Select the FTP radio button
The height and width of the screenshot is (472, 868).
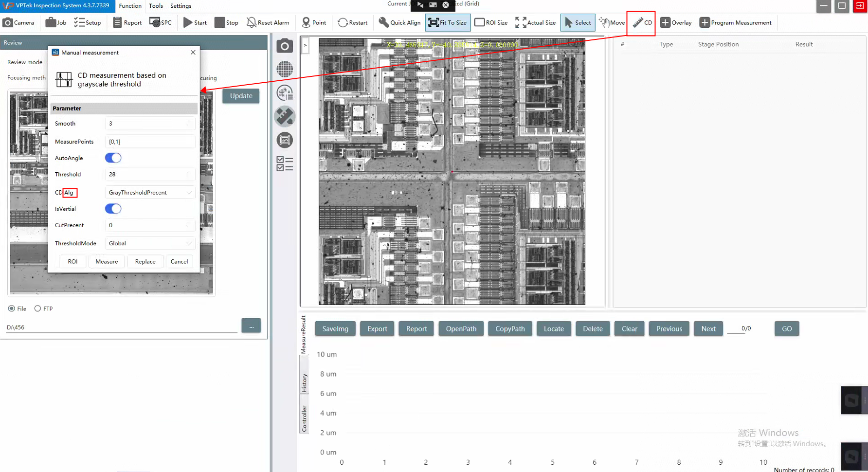click(37, 309)
